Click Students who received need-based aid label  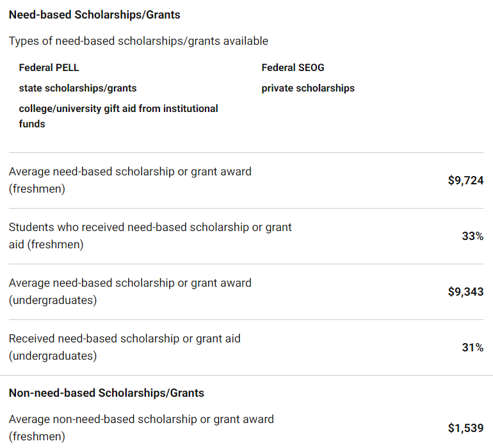tap(150, 227)
